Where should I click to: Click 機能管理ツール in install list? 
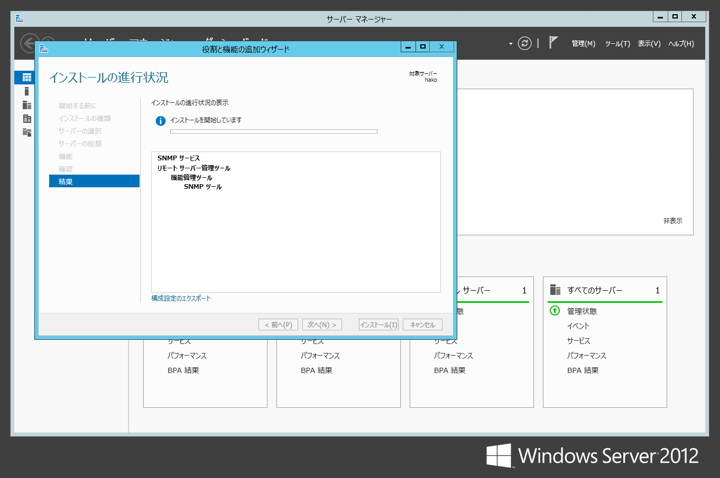(x=191, y=177)
